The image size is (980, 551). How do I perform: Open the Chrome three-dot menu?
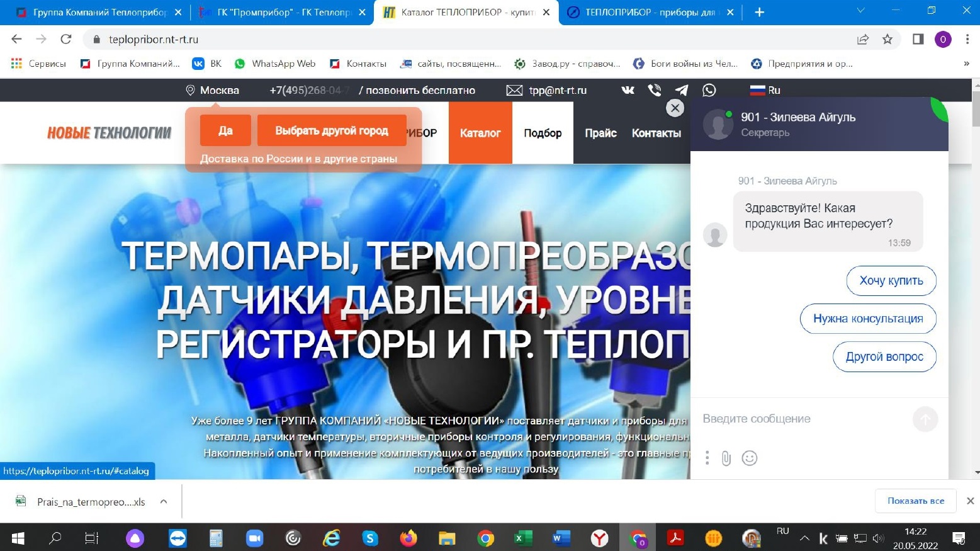[x=967, y=39]
